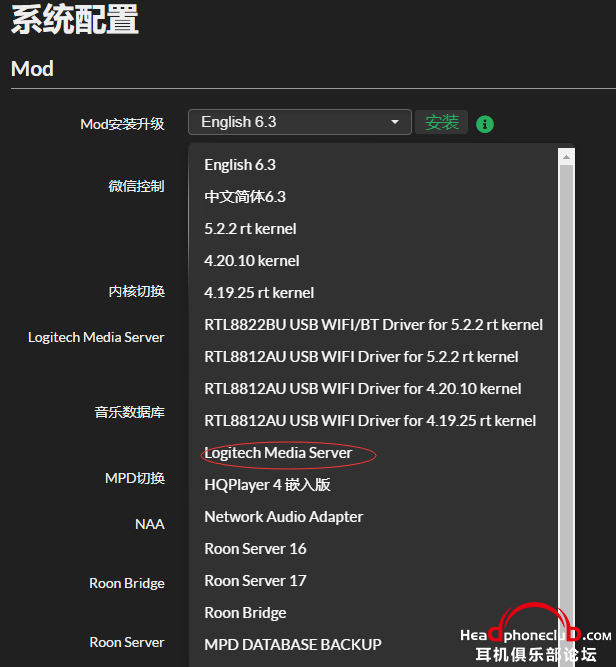The image size is (616, 667).
Task: Click the 安装 install button
Action: point(442,122)
